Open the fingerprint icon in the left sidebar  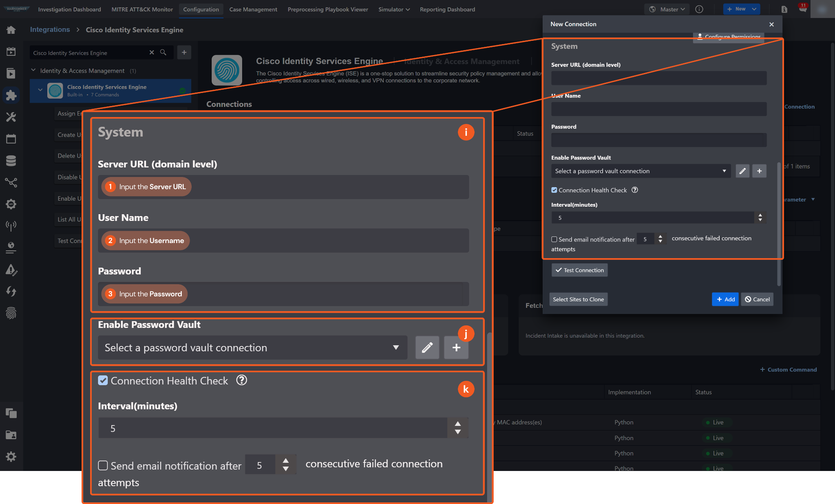[x=11, y=313]
